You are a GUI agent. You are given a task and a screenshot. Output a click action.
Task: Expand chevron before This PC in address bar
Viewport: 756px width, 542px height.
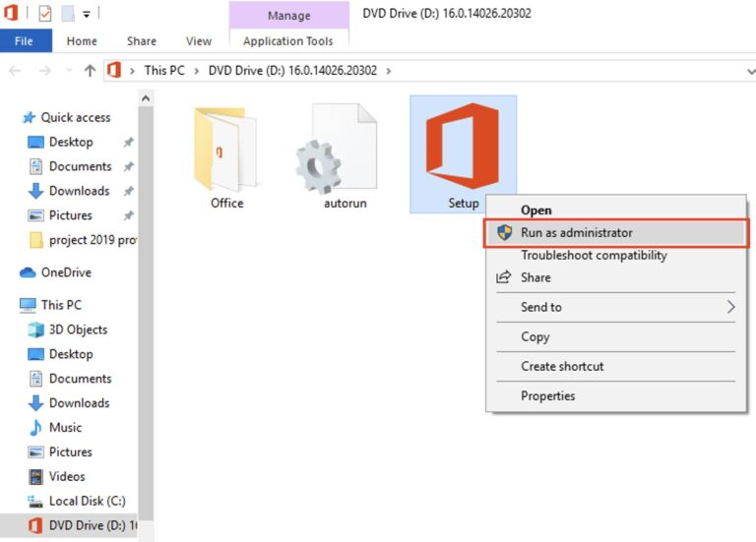pyautogui.click(x=132, y=71)
